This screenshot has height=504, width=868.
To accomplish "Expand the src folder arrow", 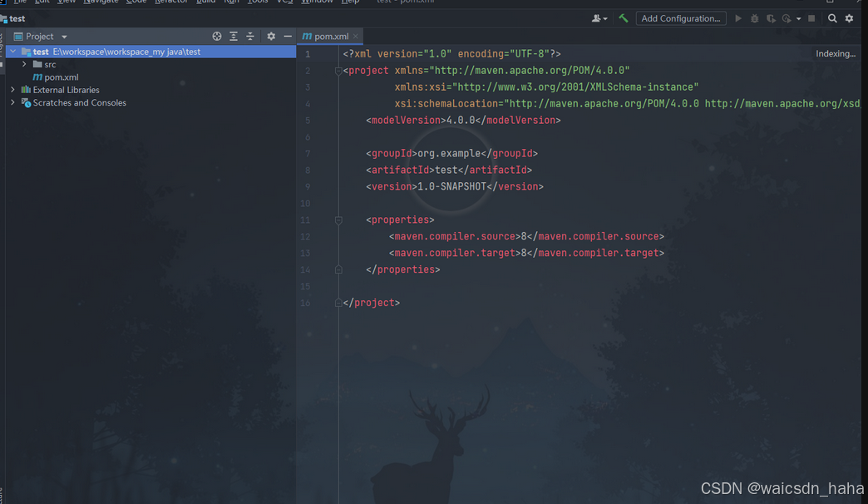I will click(24, 64).
